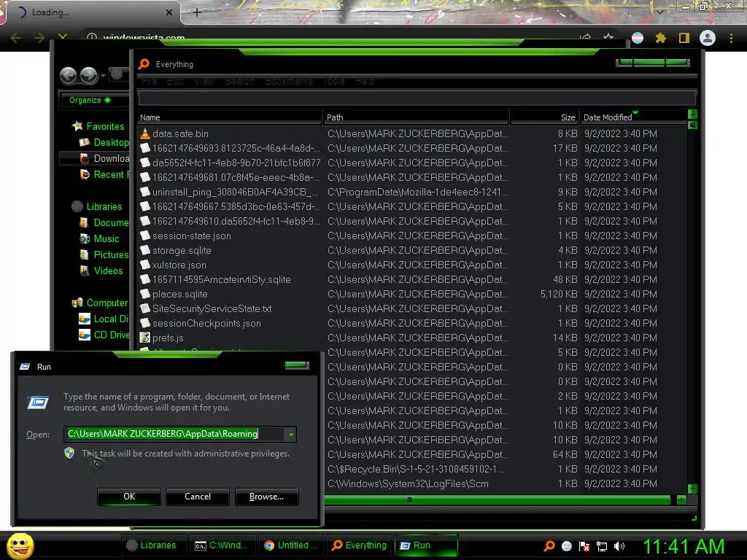Click the Chrome forward arrow
Viewport: 747px width, 560px height.
39,38
